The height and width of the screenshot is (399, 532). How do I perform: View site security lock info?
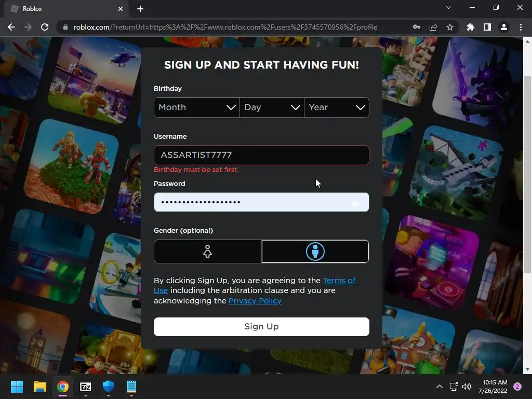click(x=65, y=27)
